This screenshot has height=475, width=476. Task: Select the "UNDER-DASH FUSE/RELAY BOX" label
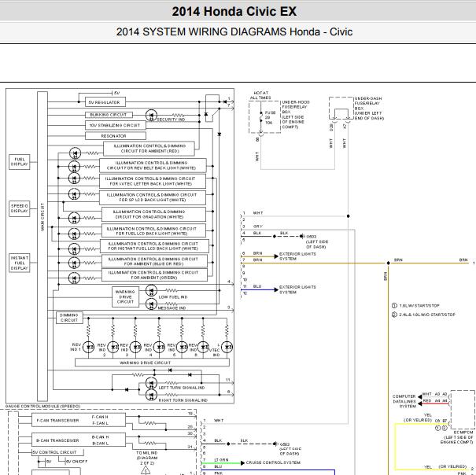(x=369, y=109)
